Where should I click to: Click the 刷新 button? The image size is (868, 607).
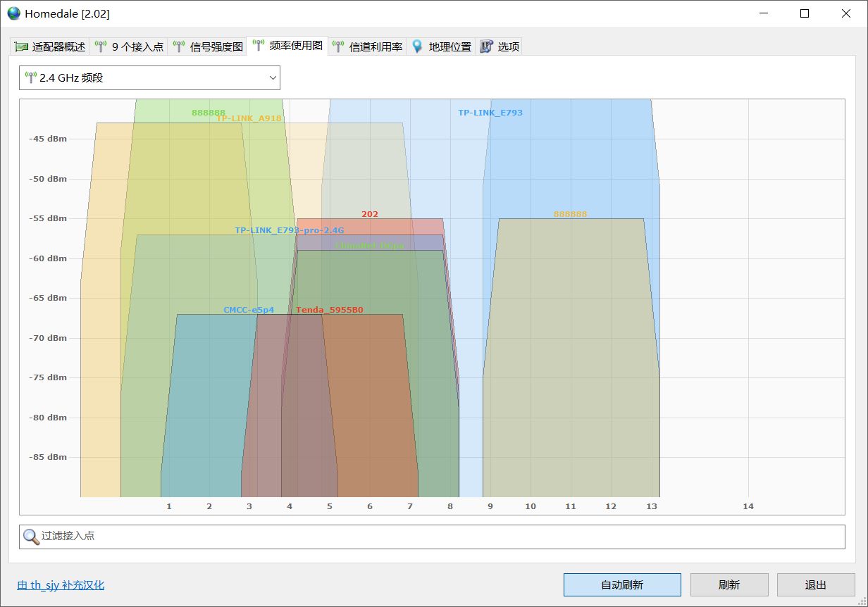729,584
